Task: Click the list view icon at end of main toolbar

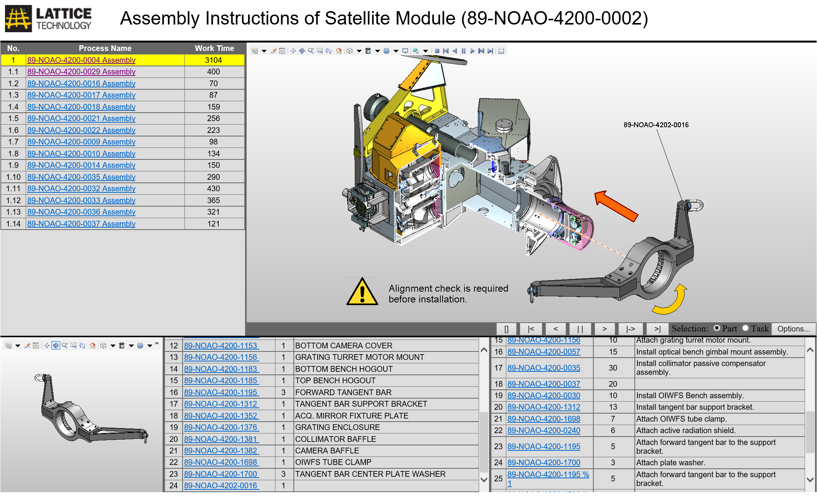Action: coord(501,51)
